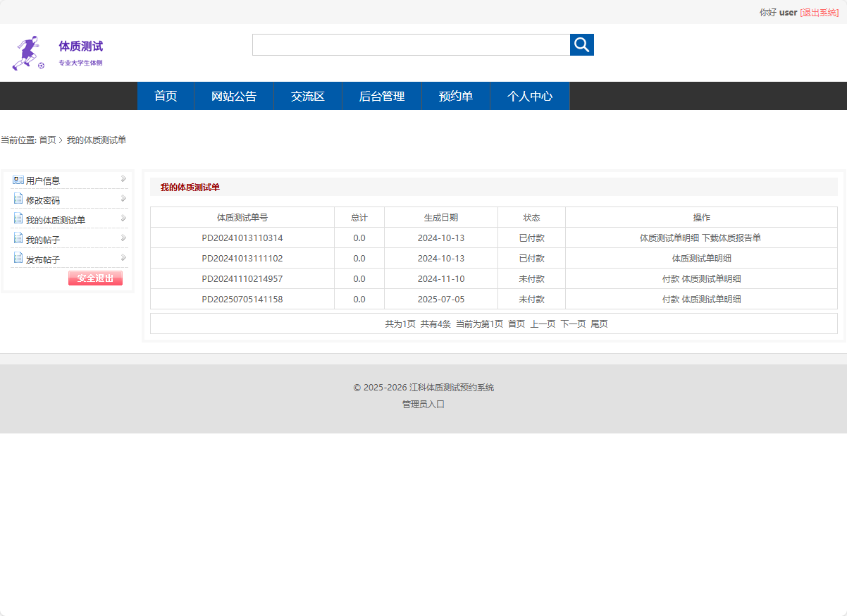Open the 网站公告 menu item
847x616 pixels.
coord(233,96)
